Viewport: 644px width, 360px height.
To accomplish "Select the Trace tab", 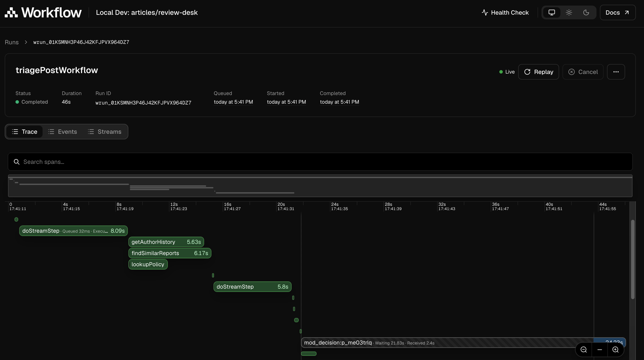I will [25, 132].
